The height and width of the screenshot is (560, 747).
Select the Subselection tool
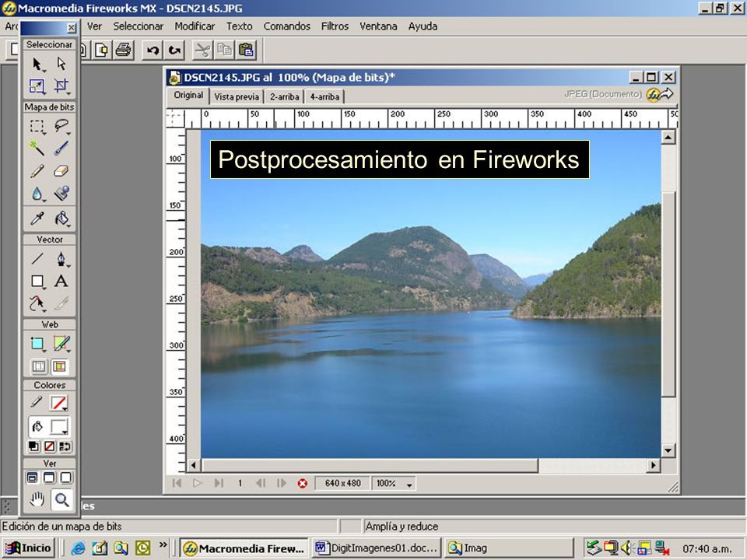61,65
